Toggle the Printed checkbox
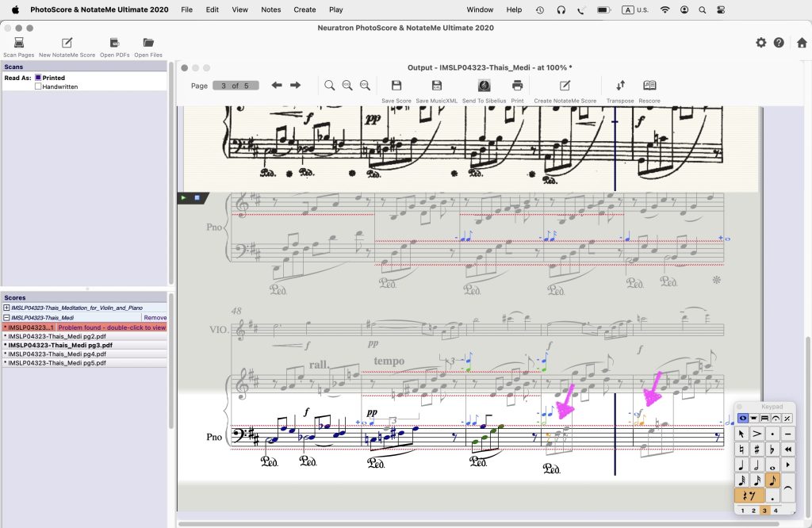 coord(37,78)
